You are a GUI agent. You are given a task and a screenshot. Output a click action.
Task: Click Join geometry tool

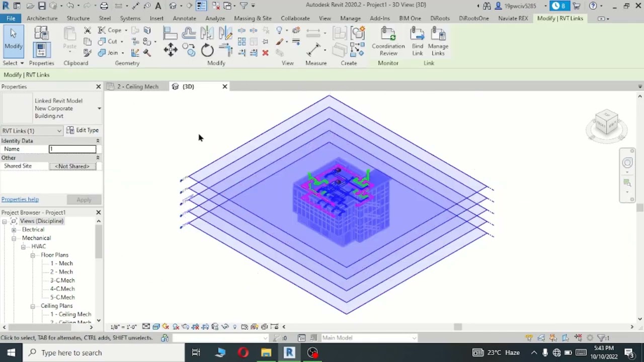pyautogui.click(x=108, y=53)
